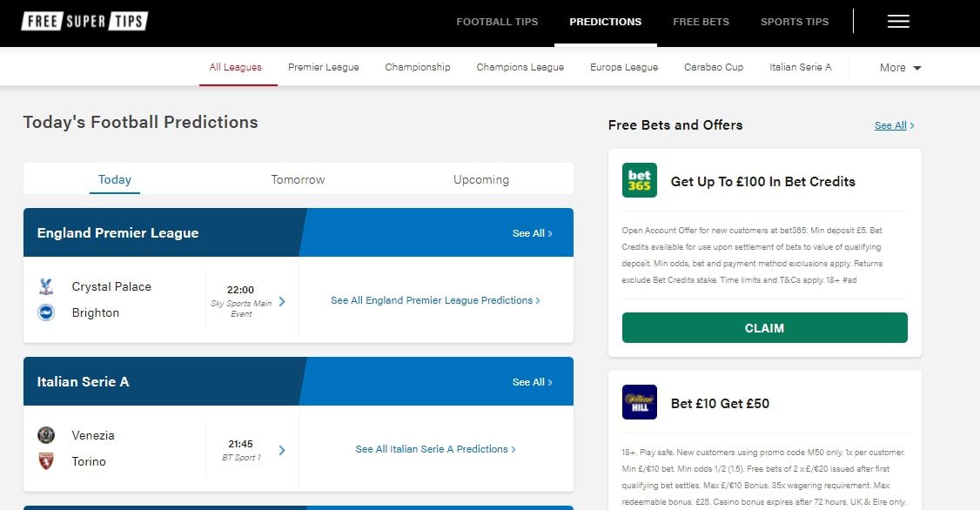This screenshot has height=510, width=980.
Task: Switch to the Today predictions tab
Action: coord(115,179)
